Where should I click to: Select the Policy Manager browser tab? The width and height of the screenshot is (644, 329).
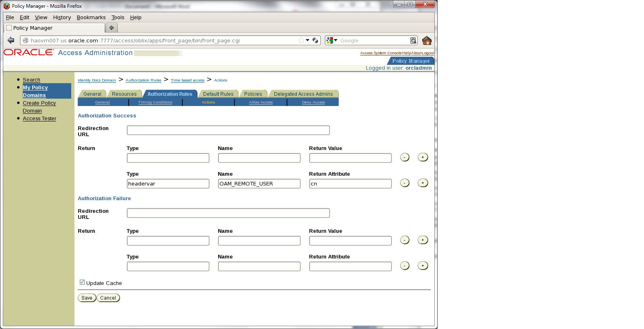[54, 28]
